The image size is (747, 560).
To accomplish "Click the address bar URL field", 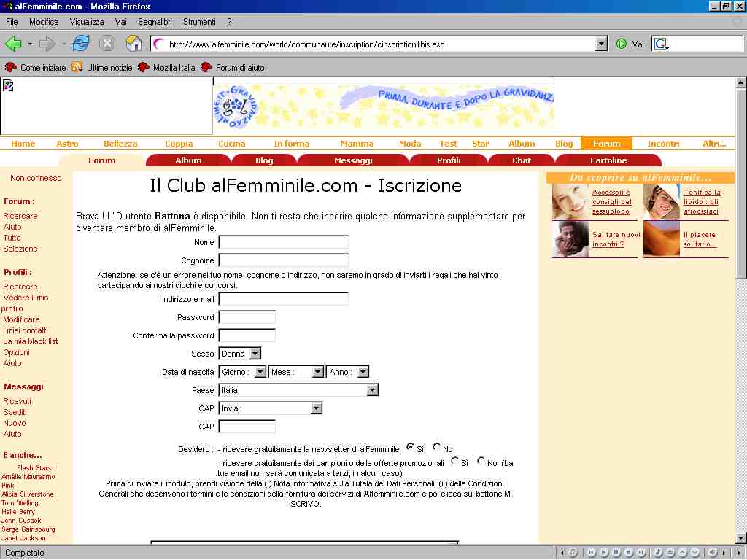I will point(381,44).
